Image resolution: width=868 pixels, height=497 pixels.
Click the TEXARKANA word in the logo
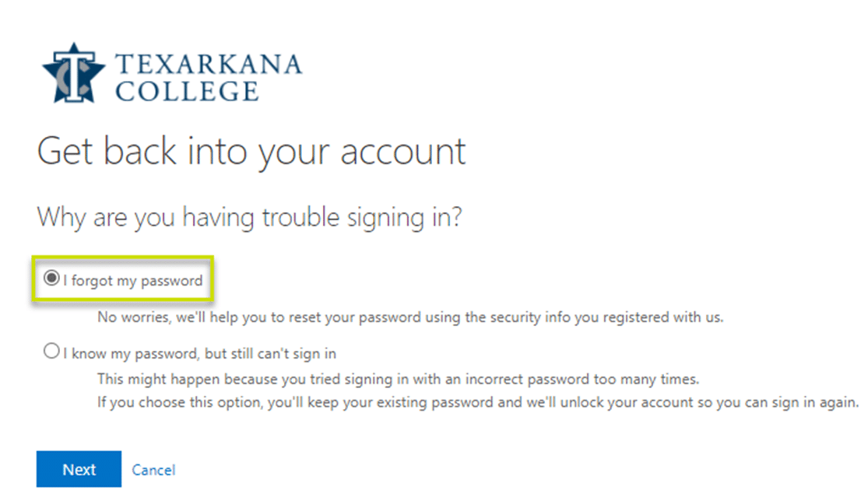point(209,64)
